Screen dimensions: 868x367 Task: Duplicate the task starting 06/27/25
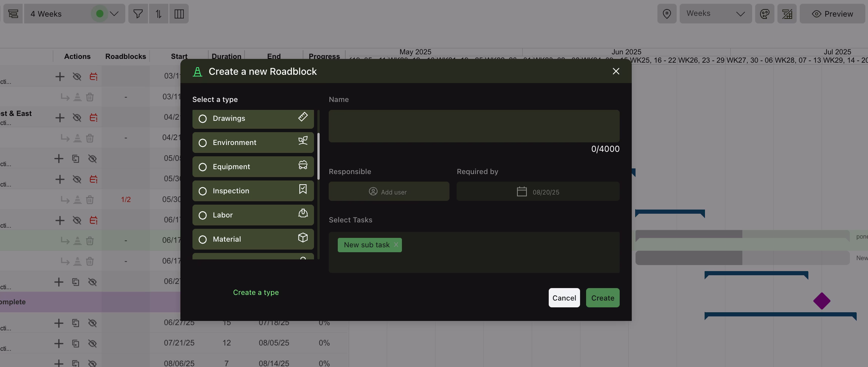[x=75, y=323]
